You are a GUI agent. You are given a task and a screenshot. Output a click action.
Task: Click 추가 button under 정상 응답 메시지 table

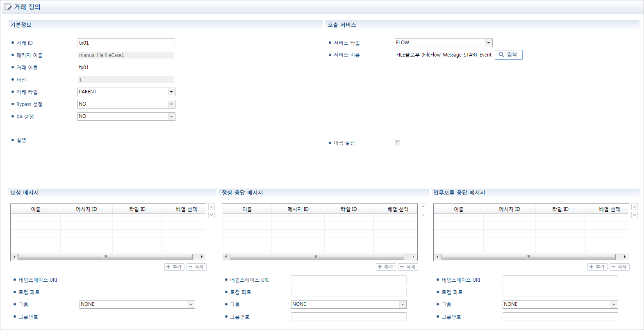coord(385,267)
